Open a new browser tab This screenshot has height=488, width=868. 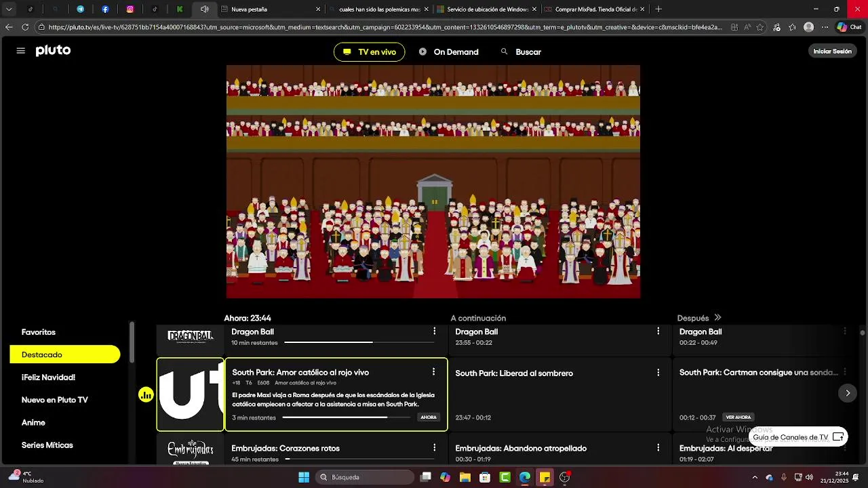(x=658, y=9)
